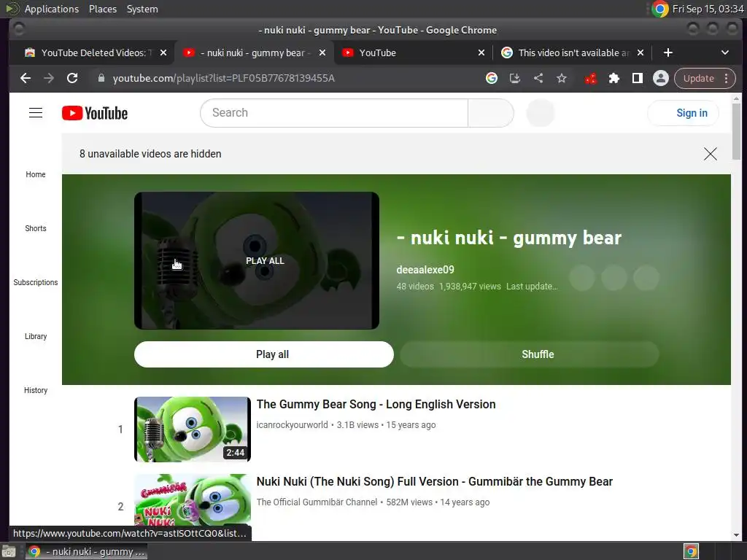Close the video isn't available tab
Screen dimensions: 747x560
[640, 52]
